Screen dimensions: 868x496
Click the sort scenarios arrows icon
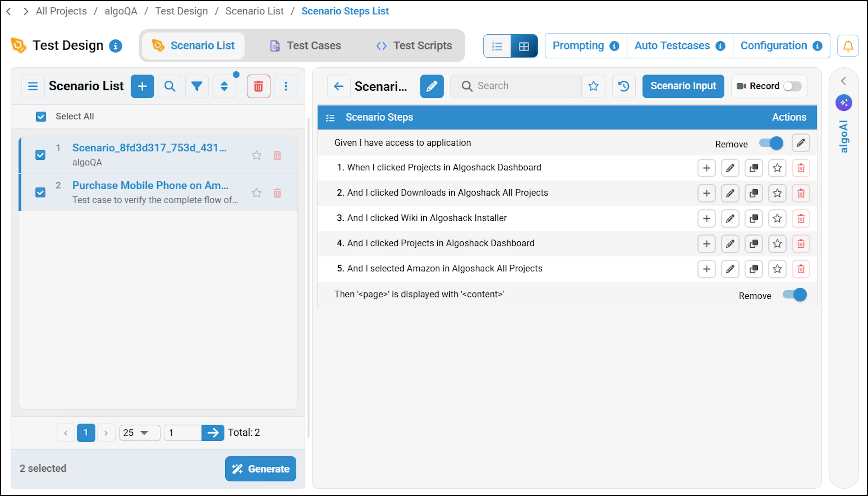224,86
